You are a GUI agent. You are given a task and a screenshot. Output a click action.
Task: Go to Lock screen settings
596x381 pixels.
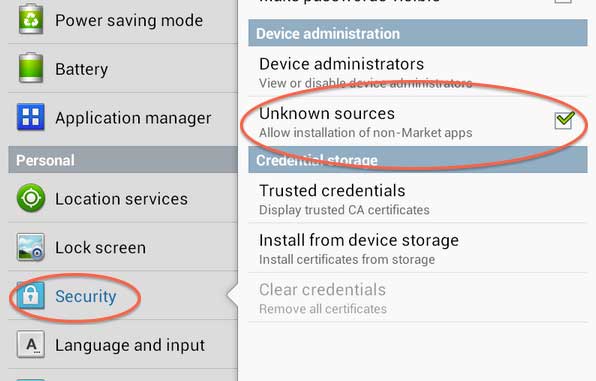pos(123,247)
